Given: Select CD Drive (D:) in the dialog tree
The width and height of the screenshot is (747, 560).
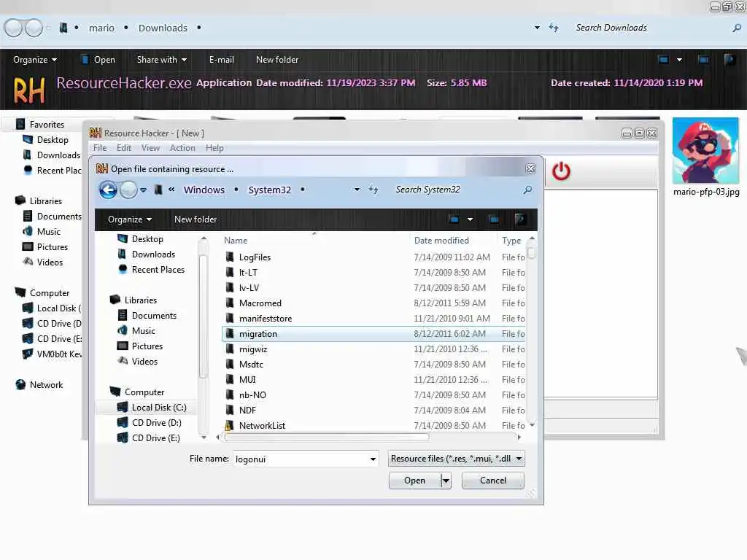Looking at the screenshot, I should [156, 422].
